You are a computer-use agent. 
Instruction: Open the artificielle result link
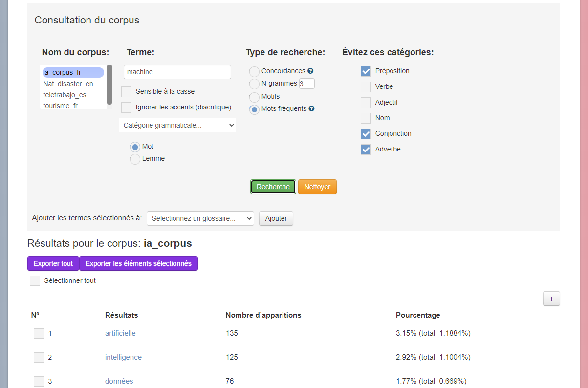pyautogui.click(x=120, y=333)
